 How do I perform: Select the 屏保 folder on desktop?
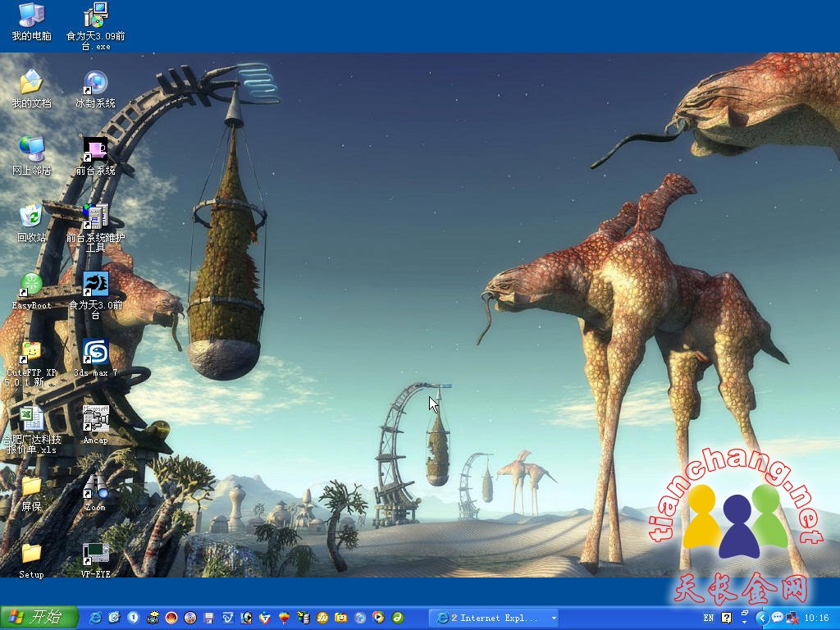(x=32, y=493)
